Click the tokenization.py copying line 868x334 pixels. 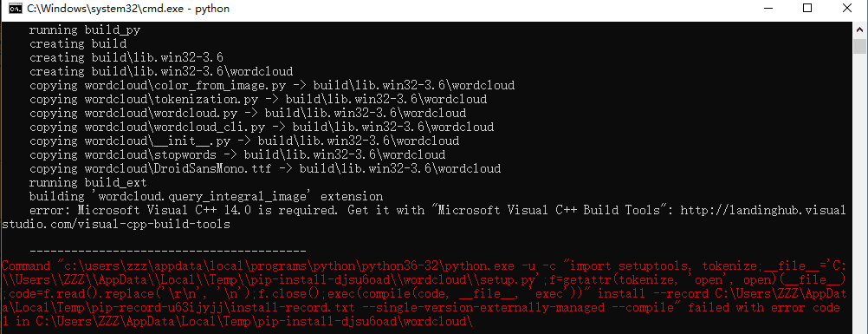coord(258,99)
